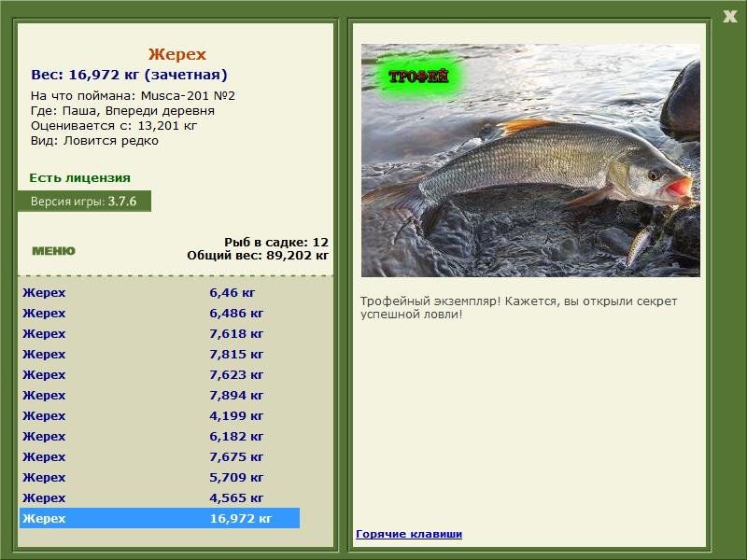Select the Жерех 7,623 кг entry

coord(160,374)
